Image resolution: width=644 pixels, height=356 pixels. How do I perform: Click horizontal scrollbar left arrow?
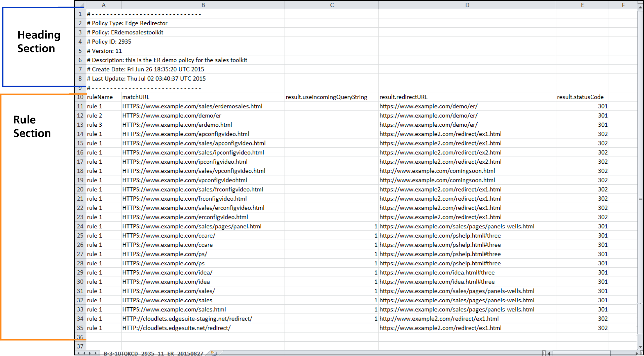549,353
